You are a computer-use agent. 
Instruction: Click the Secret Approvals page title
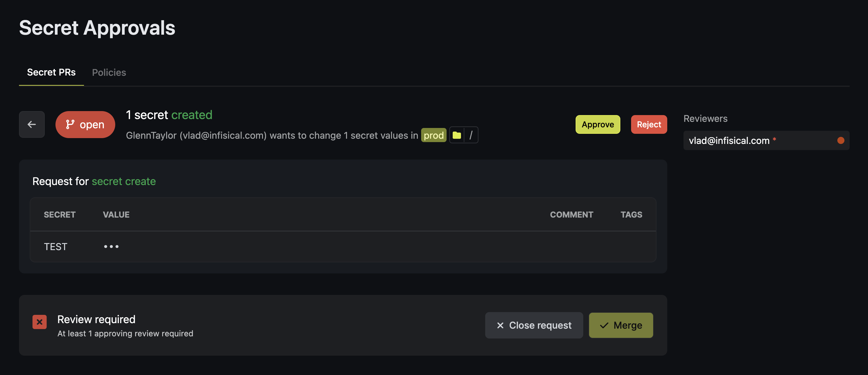click(97, 28)
